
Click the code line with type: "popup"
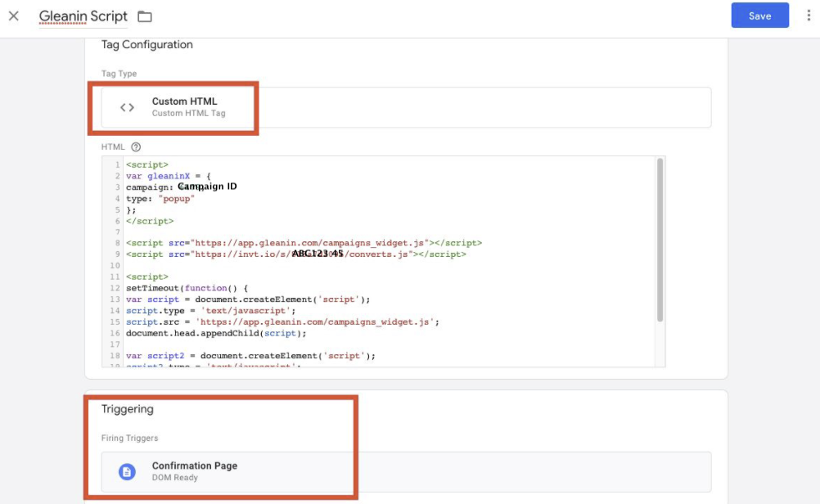pos(160,199)
